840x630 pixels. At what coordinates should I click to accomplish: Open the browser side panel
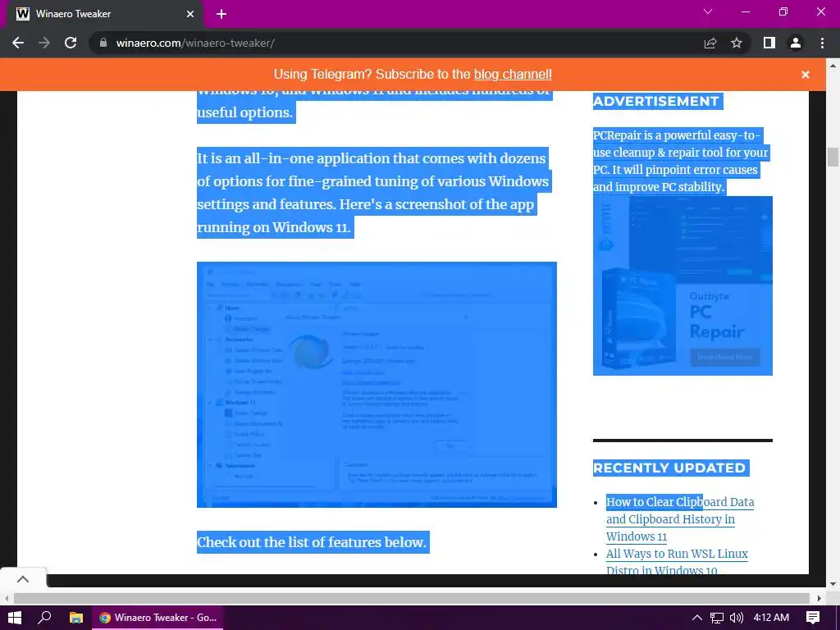pos(769,43)
